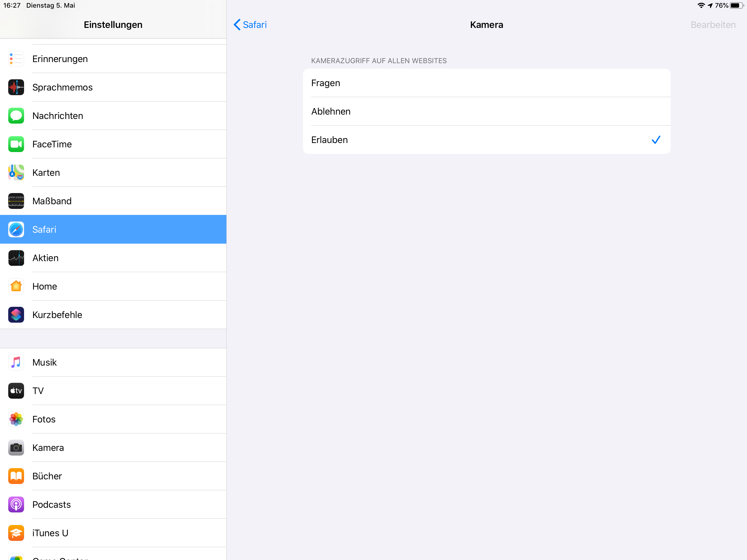Select Fragen for camera access

pyautogui.click(x=487, y=83)
